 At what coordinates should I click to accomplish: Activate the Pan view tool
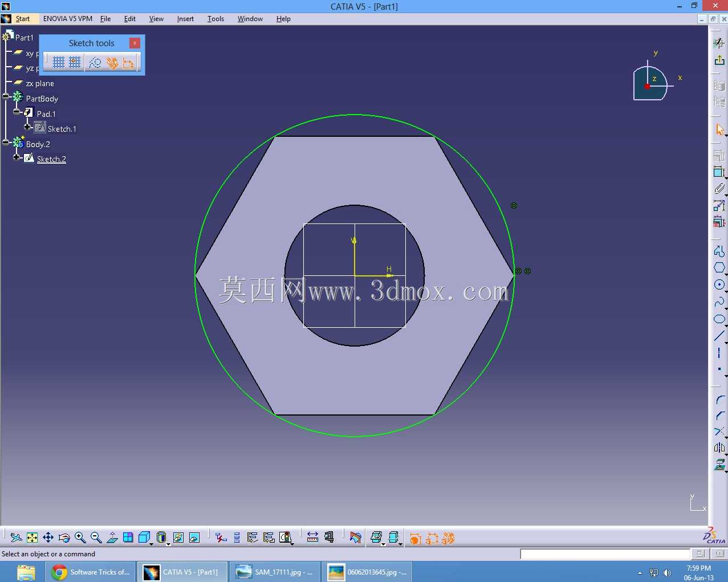48,538
